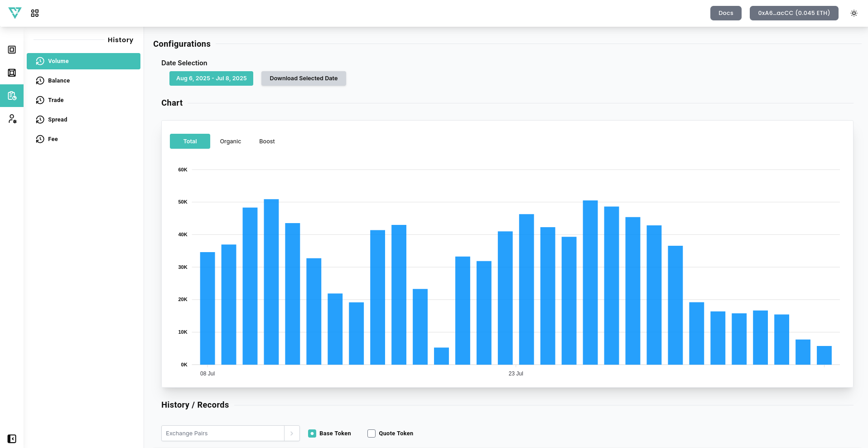
Task: Switch to the Organic chart tab
Action: (230, 141)
